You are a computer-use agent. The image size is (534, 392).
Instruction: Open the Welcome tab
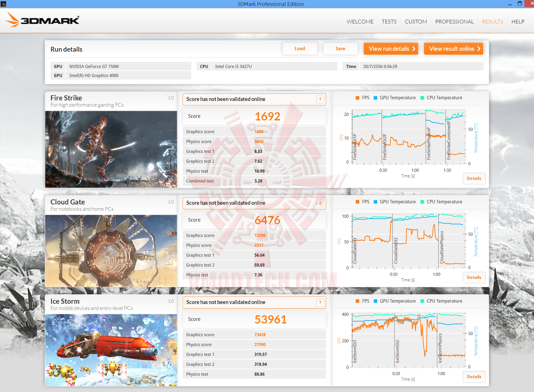360,21
